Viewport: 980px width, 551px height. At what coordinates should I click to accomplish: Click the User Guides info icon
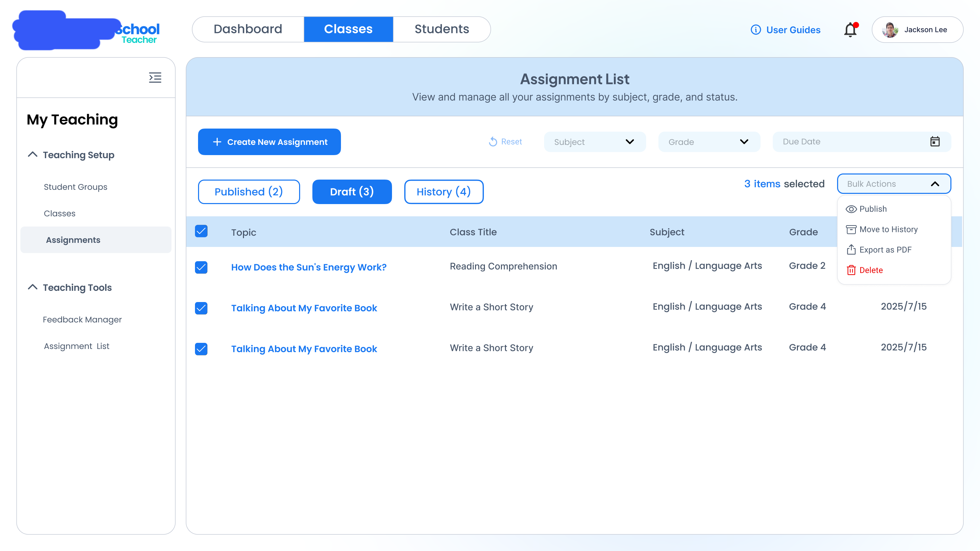coord(755,30)
